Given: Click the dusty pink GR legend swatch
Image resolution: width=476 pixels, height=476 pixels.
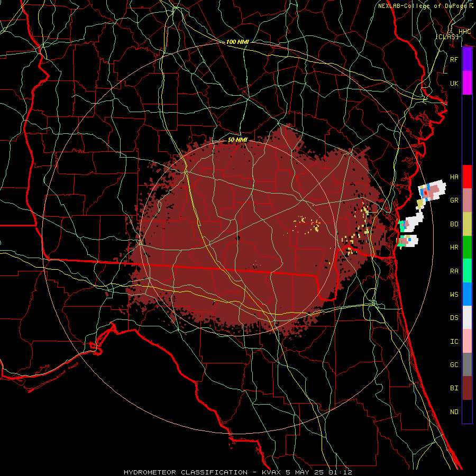Looking at the screenshot, I should click(x=467, y=200).
